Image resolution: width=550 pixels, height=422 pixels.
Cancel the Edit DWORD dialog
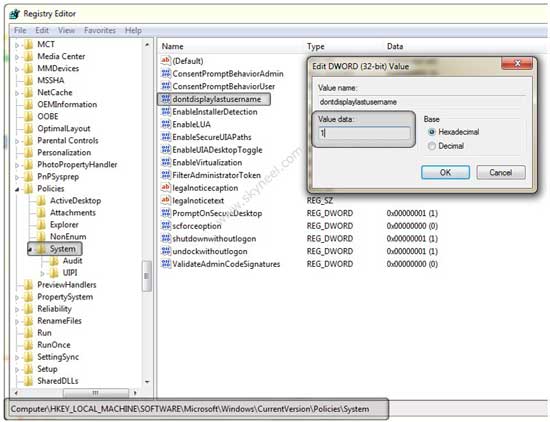pos(501,172)
